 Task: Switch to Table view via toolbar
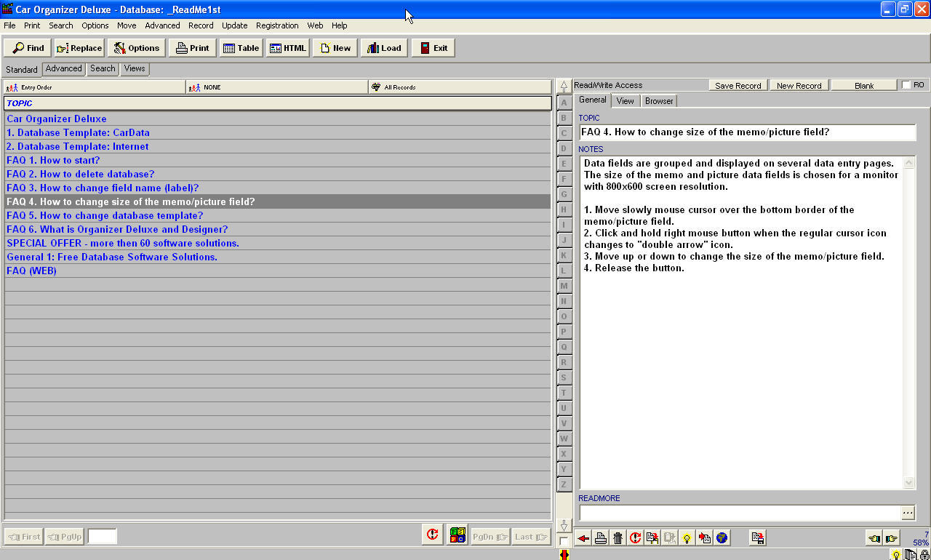pyautogui.click(x=241, y=48)
